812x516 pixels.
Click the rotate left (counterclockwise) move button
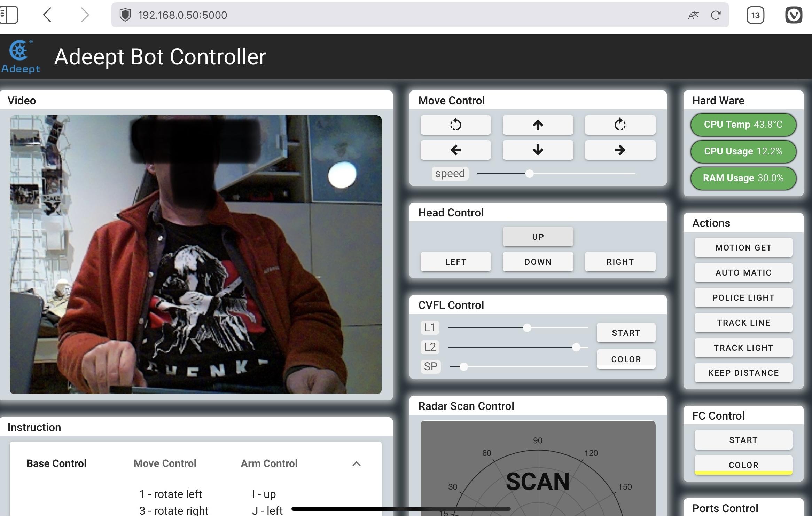tap(455, 125)
